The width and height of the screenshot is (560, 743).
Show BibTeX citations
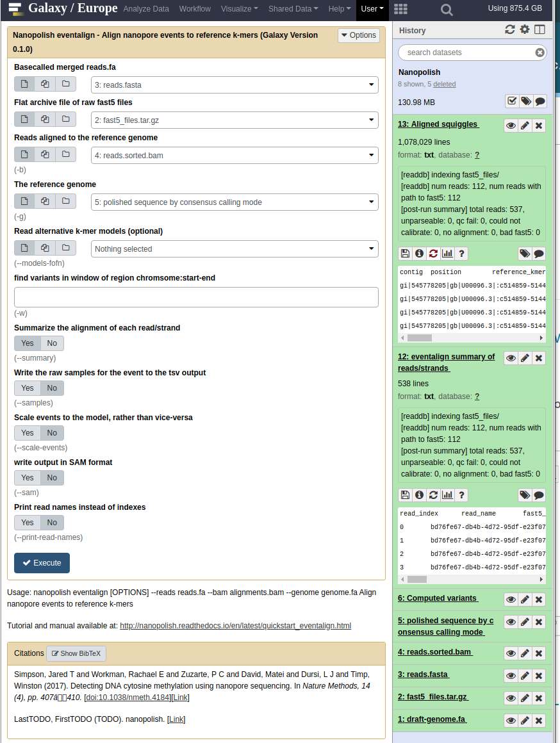click(76, 653)
